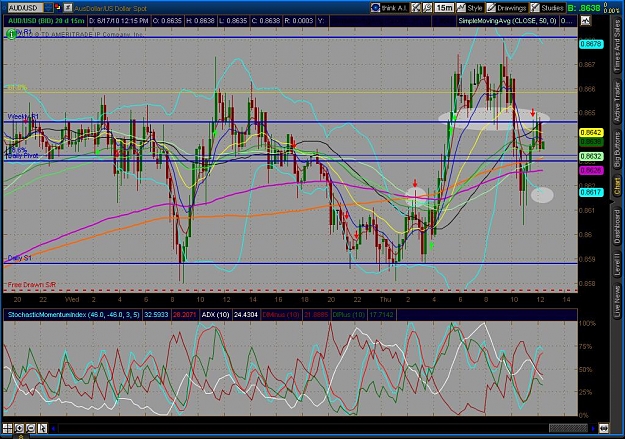
Task: Click the pointer cursor tool icon
Action: (42, 428)
